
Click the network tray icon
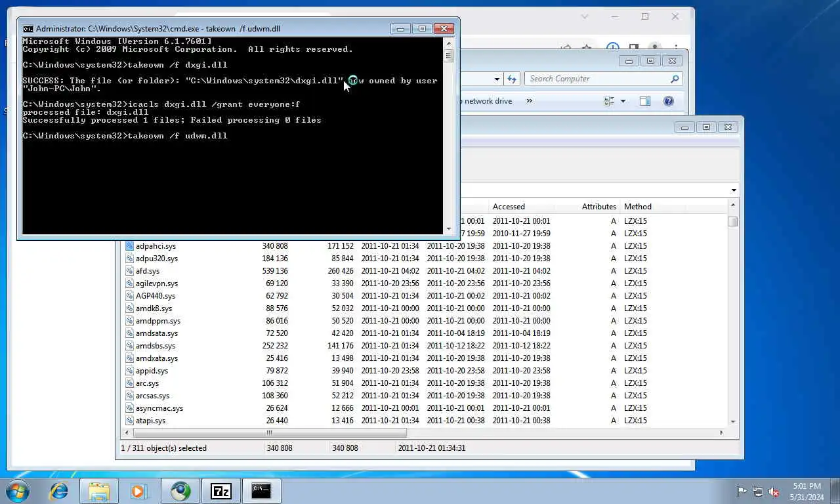[758, 491]
